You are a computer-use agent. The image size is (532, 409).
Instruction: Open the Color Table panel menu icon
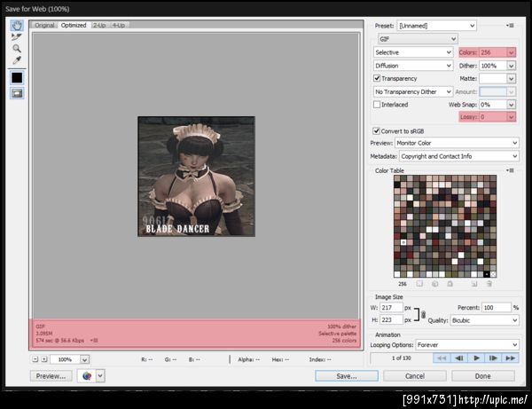click(510, 170)
